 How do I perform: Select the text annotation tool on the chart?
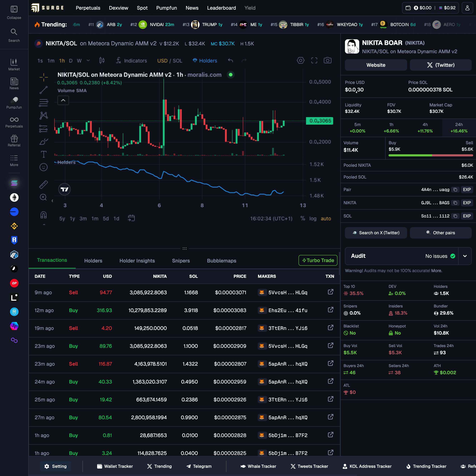click(43, 154)
